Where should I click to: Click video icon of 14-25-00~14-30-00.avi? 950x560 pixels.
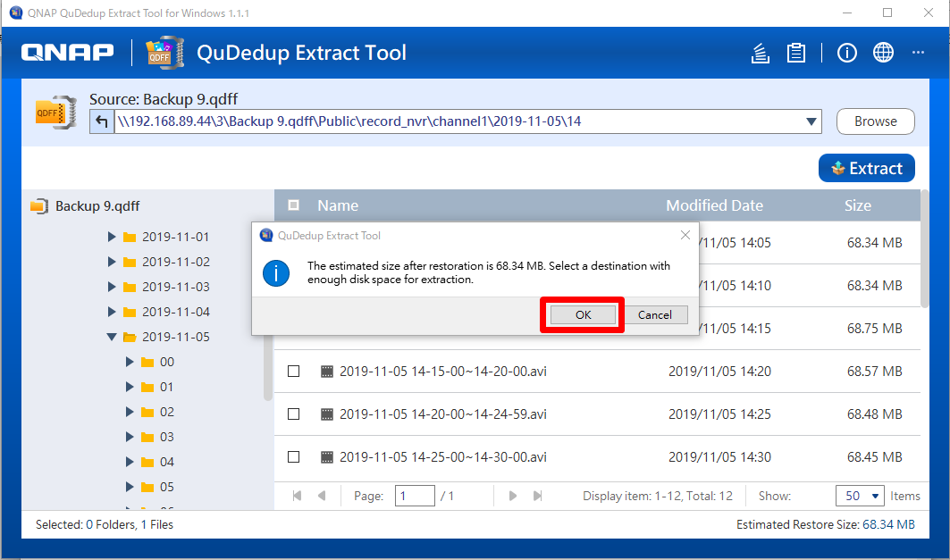326,457
